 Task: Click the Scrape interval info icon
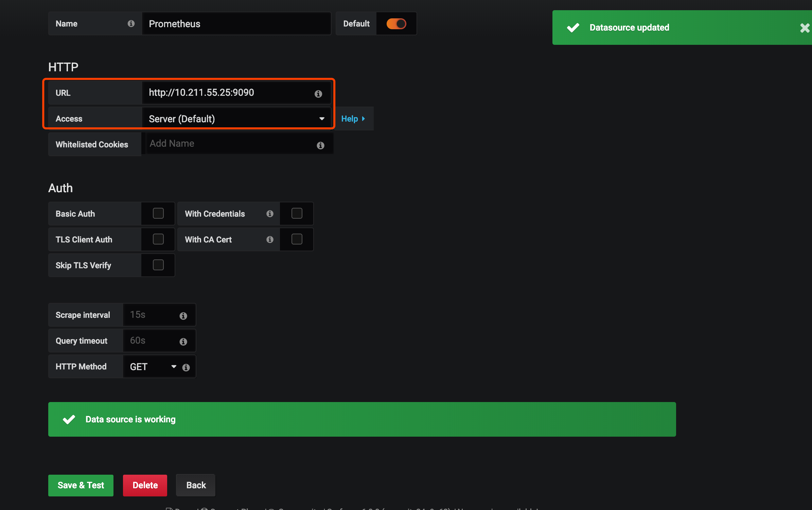pos(183,316)
